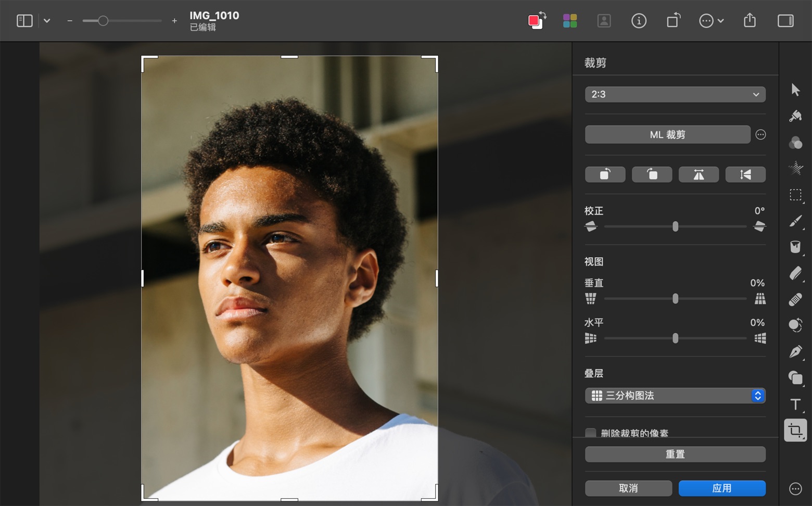Click the right edge crop handle
Viewport: 812px width, 506px height.
point(436,279)
